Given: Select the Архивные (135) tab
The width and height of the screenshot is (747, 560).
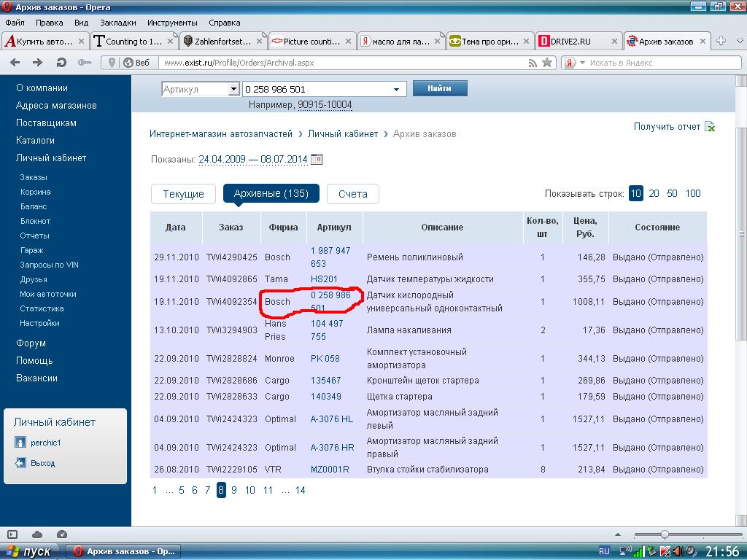Looking at the screenshot, I should [x=271, y=193].
